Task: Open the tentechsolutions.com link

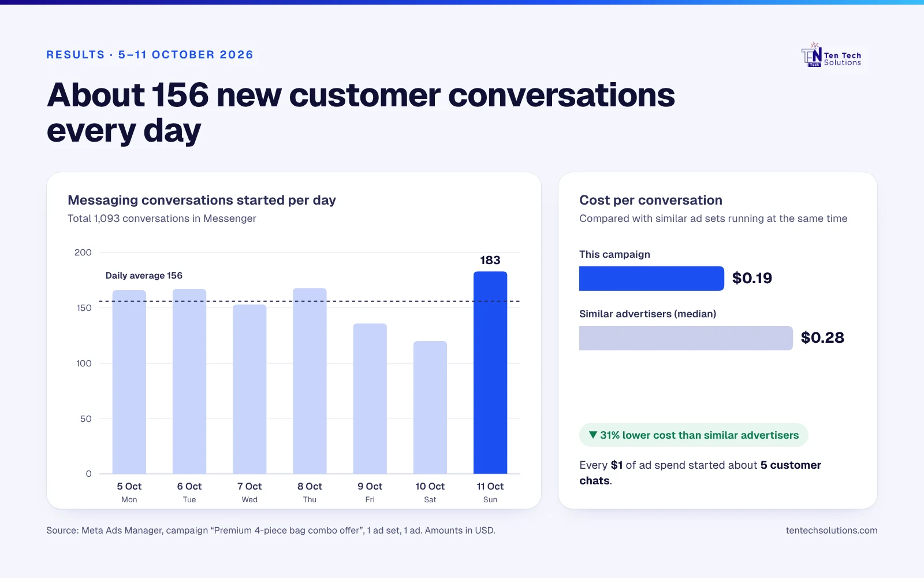Action: tap(832, 531)
